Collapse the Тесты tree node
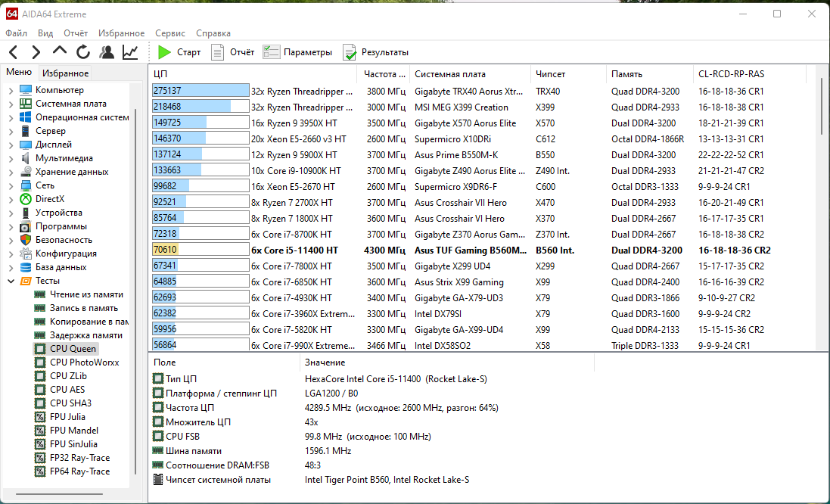 tap(11, 281)
